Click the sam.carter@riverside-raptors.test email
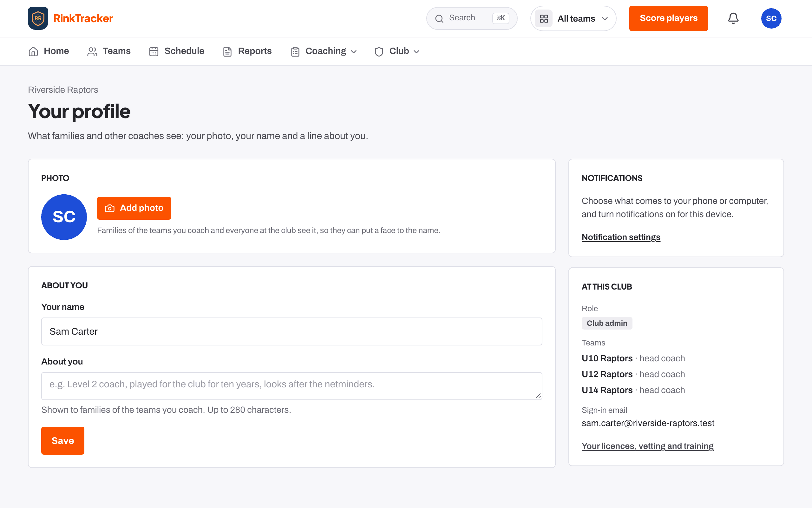Screen dimensions: 812x508 pyautogui.click(x=648, y=423)
